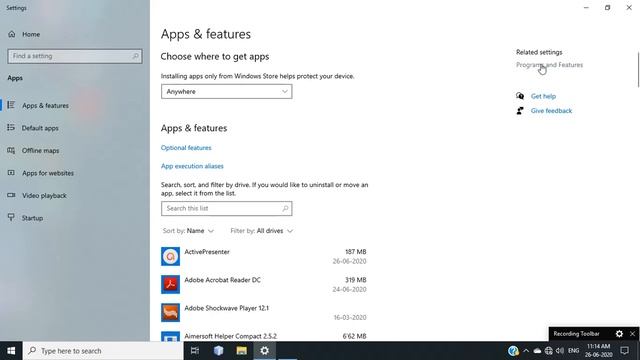Image resolution: width=640 pixels, height=360 pixels.
Task: Click the Search this list field
Action: pos(227,208)
